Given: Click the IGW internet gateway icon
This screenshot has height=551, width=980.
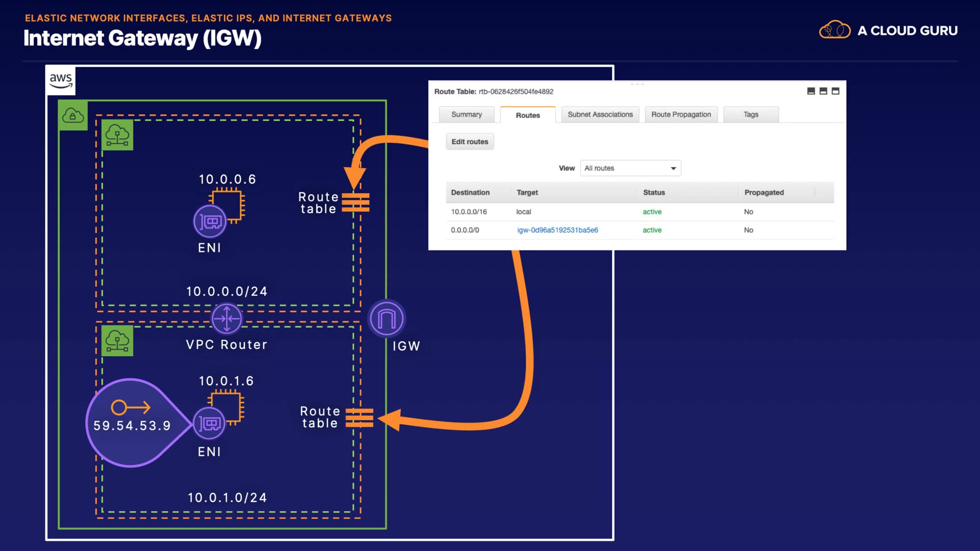Looking at the screenshot, I should pos(386,319).
